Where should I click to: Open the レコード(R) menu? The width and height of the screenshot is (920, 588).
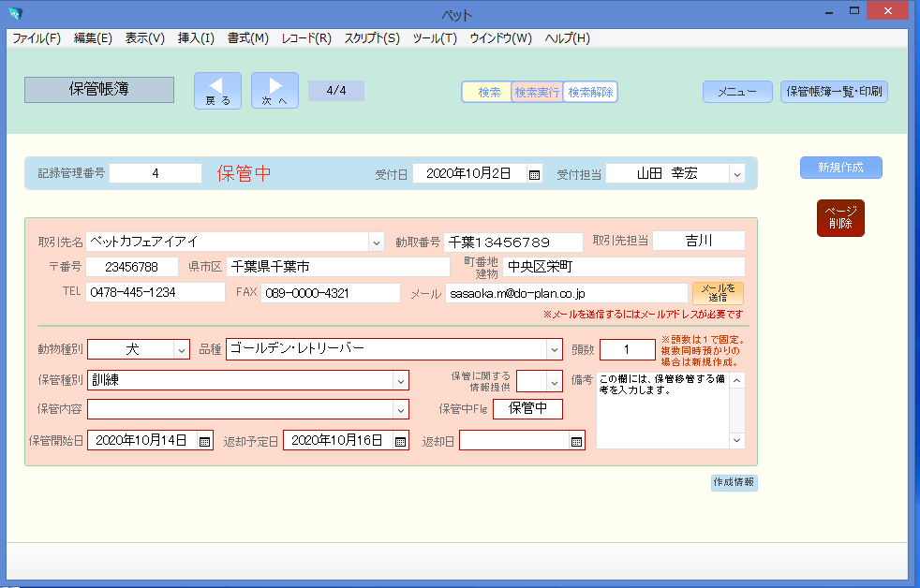tap(306, 38)
